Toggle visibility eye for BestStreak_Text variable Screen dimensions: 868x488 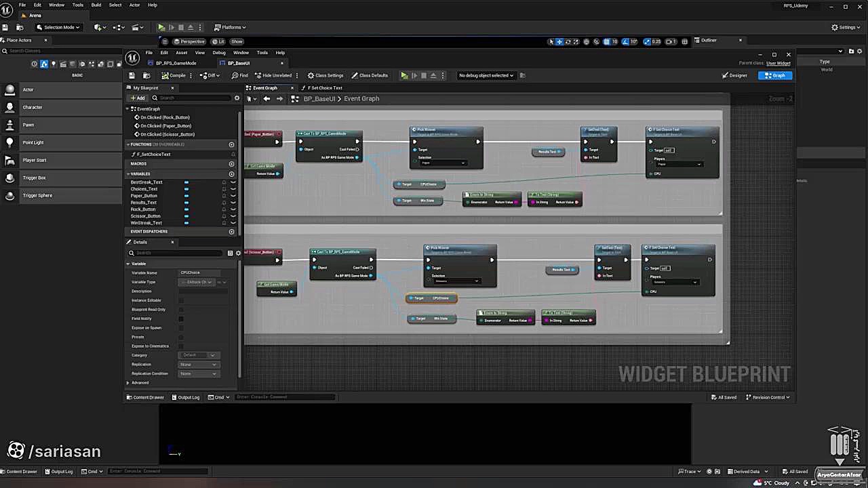pos(233,182)
